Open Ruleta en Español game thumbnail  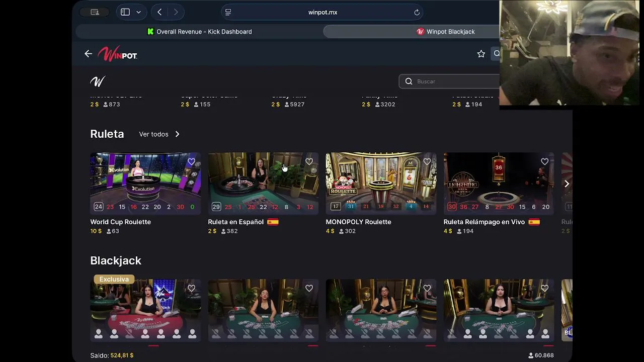tap(263, 184)
